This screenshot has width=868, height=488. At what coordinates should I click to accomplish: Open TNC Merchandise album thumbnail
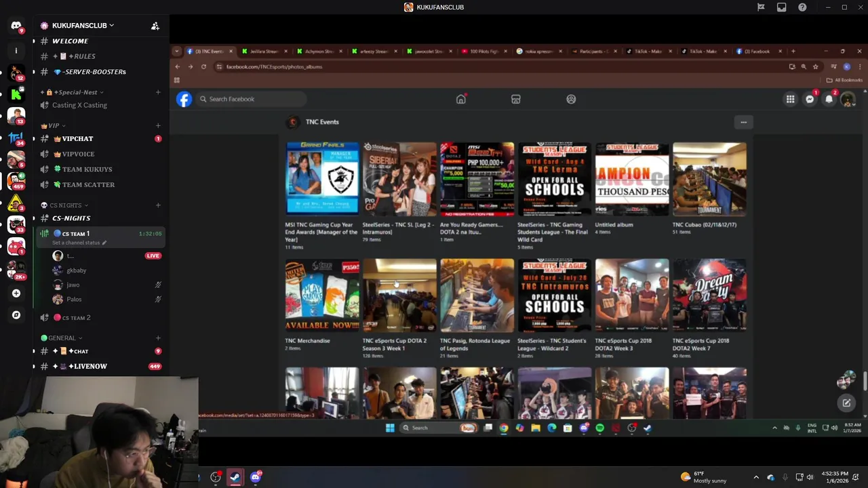322,296
